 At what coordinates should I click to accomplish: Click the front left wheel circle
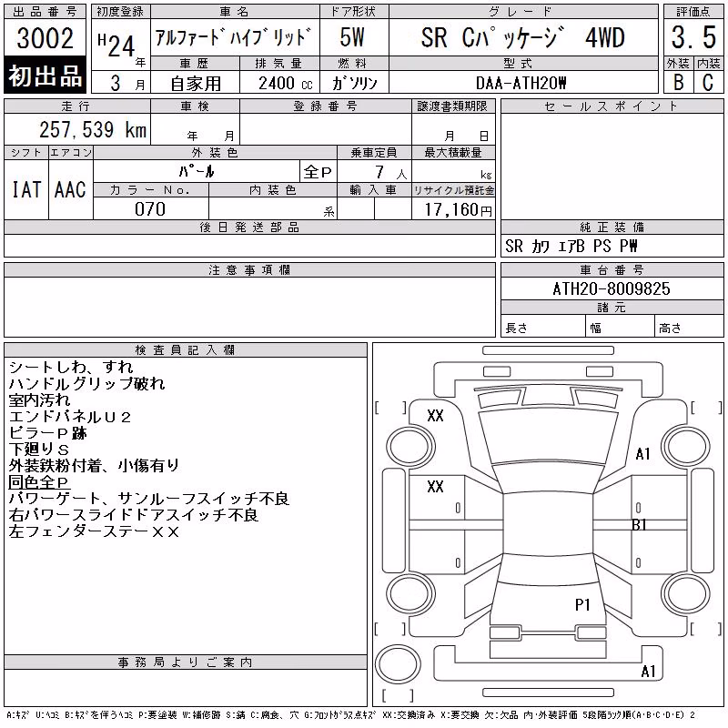tap(410, 447)
